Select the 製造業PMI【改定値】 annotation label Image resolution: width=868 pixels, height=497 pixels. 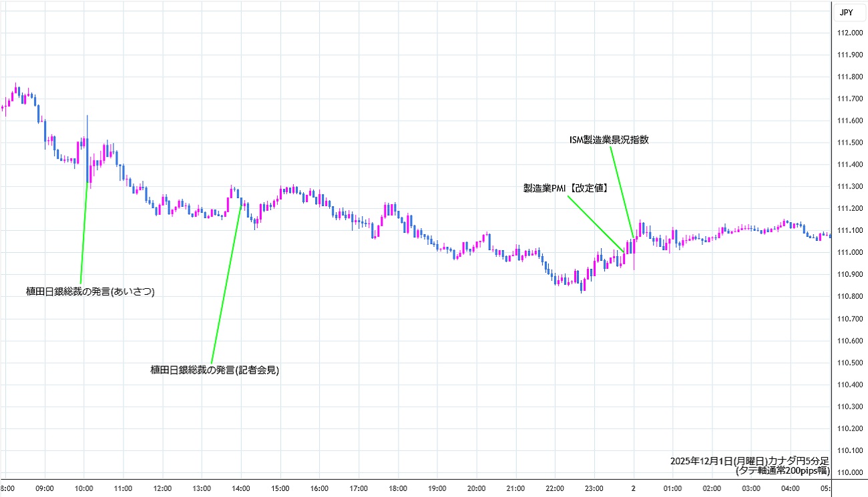[565, 189]
